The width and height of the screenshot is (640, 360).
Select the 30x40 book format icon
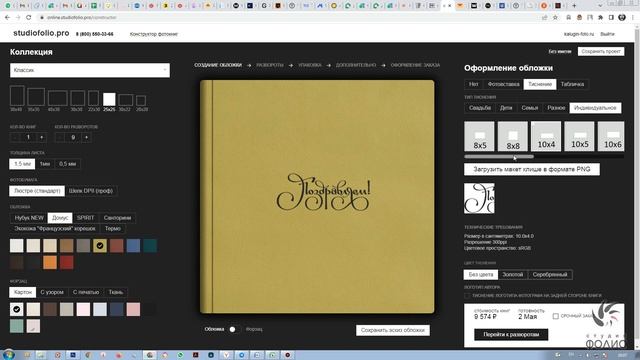coord(17,96)
